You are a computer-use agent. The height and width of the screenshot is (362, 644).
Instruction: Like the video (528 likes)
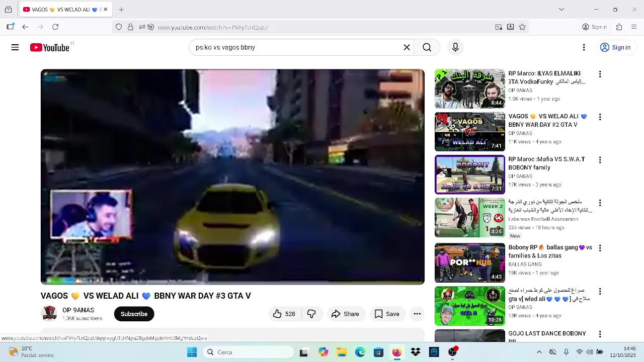[284, 314]
